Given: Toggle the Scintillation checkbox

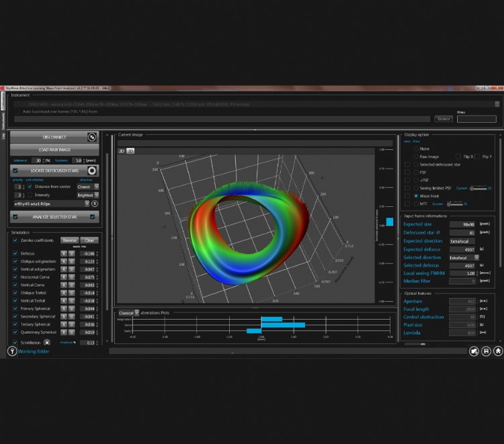Looking at the screenshot, I should click(15, 343).
